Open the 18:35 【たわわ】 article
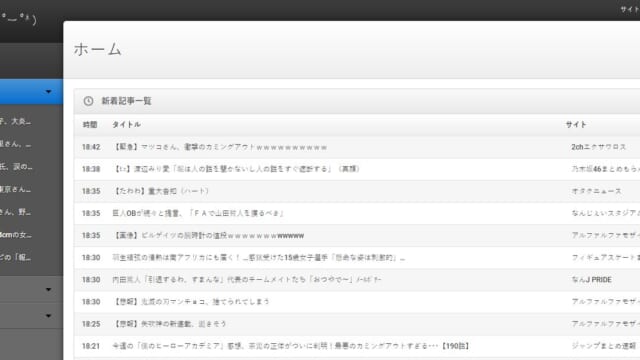Screen dimensions: 640x360 point(160,191)
